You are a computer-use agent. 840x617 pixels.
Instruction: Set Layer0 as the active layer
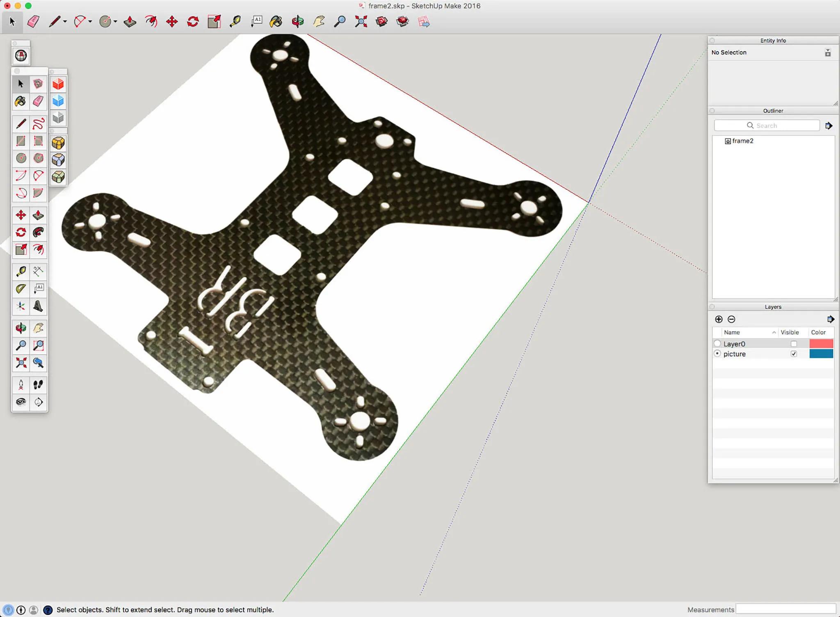717,344
